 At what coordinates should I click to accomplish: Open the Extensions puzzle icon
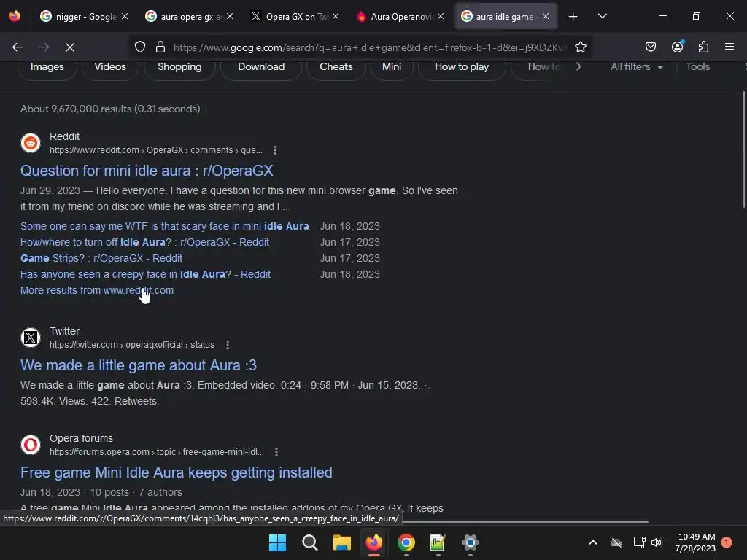pyautogui.click(x=703, y=47)
